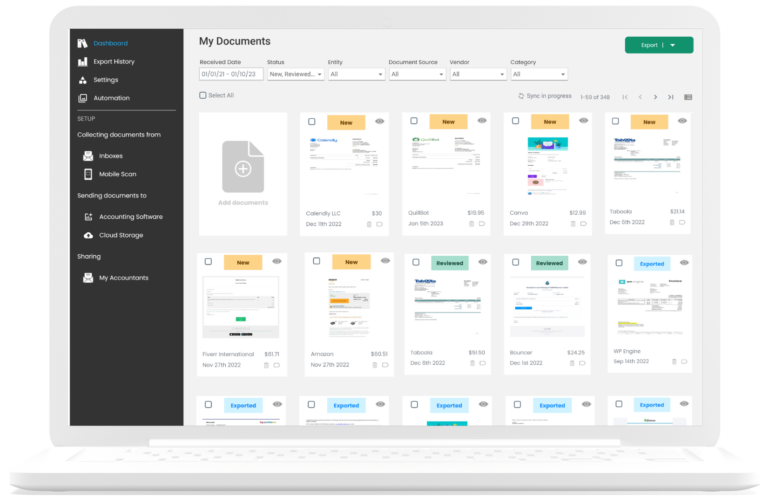Preview the QuillBot document with eye icon
Image resolution: width=768 pixels, height=503 pixels.
click(x=482, y=121)
